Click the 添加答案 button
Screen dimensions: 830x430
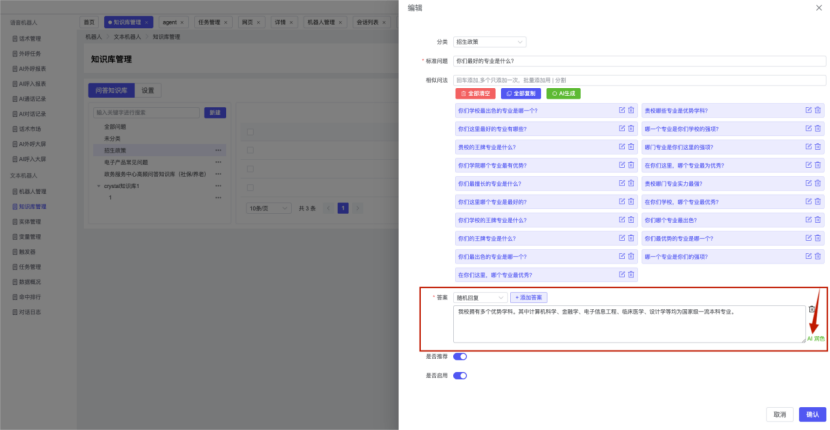click(x=529, y=297)
